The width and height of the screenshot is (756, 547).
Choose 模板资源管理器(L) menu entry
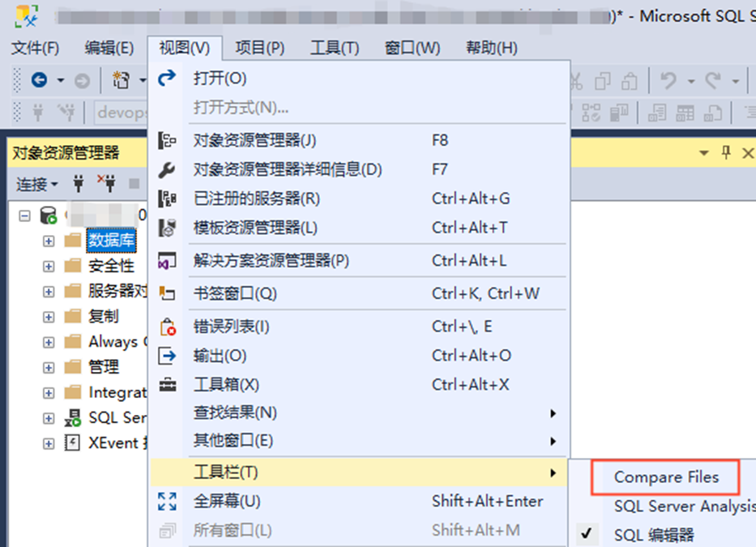tap(359, 228)
